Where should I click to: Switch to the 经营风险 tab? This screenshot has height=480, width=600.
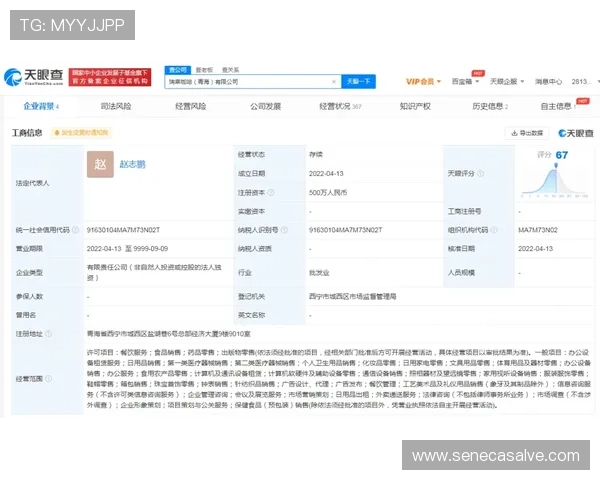coord(191,106)
